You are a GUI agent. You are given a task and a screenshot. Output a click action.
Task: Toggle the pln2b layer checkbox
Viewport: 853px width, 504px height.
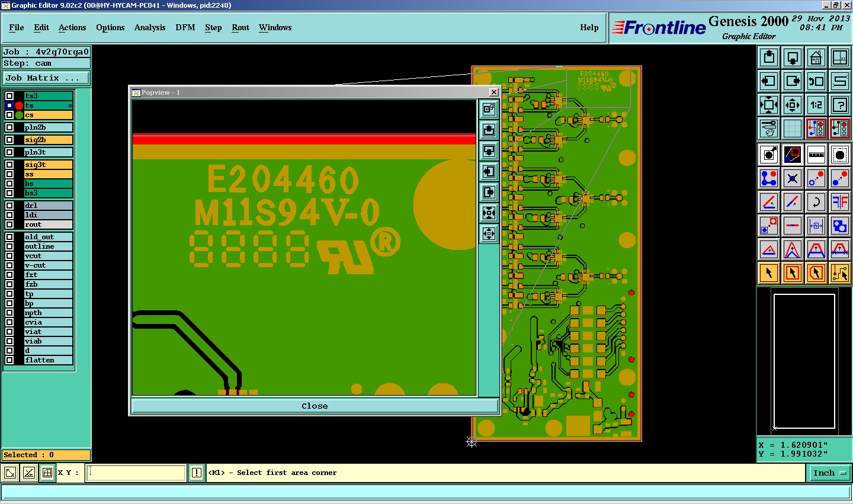pos(9,127)
